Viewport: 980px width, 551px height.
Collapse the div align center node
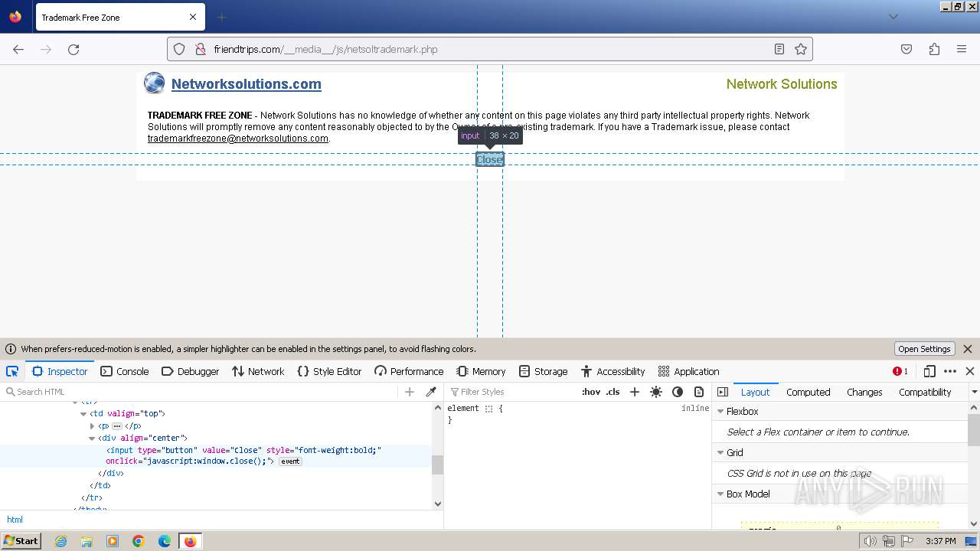(x=93, y=439)
